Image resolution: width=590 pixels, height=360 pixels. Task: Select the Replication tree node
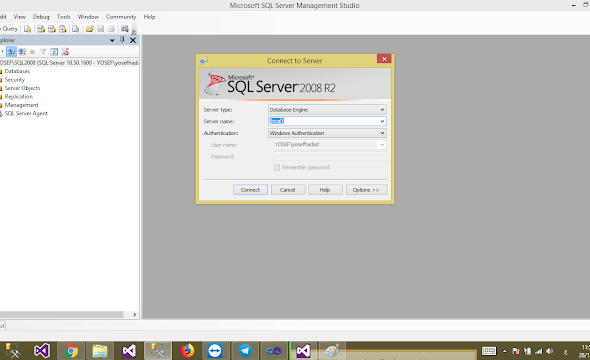[x=18, y=96]
